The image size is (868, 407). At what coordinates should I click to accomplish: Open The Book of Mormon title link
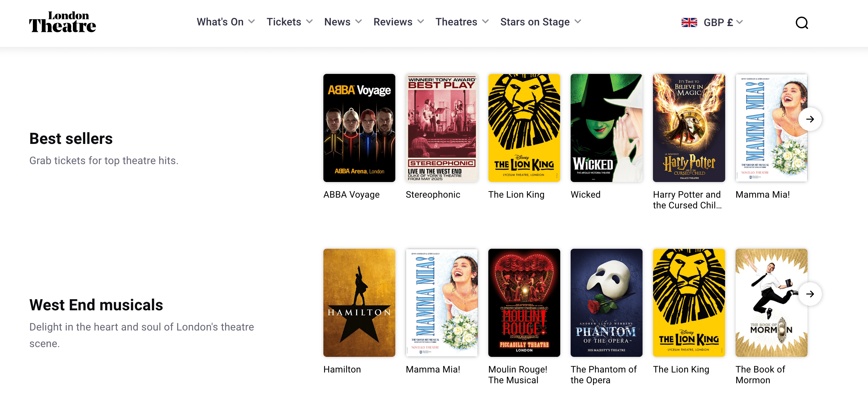click(760, 374)
